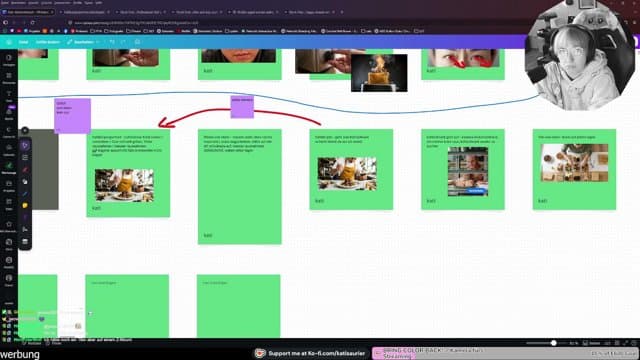The height and width of the screenshot is (360, 640).
Task: Open the Marke panel with Neu badge
Action: 9,113
